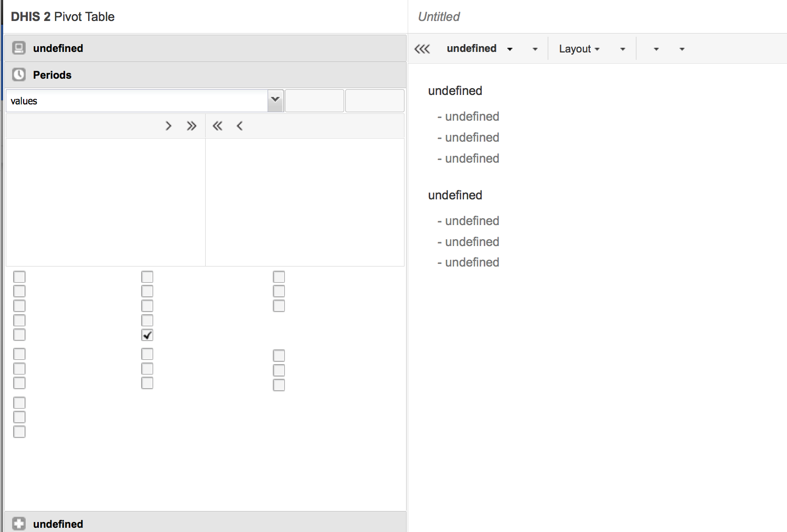Click the single right arrow to select period

click(x=168, y=126)
